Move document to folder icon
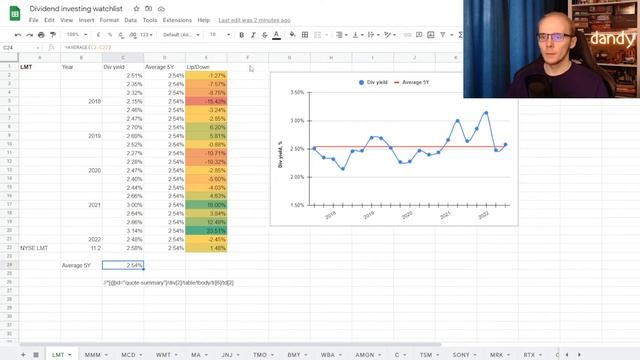The image size is (640, 360). click(x=149, y=9)
